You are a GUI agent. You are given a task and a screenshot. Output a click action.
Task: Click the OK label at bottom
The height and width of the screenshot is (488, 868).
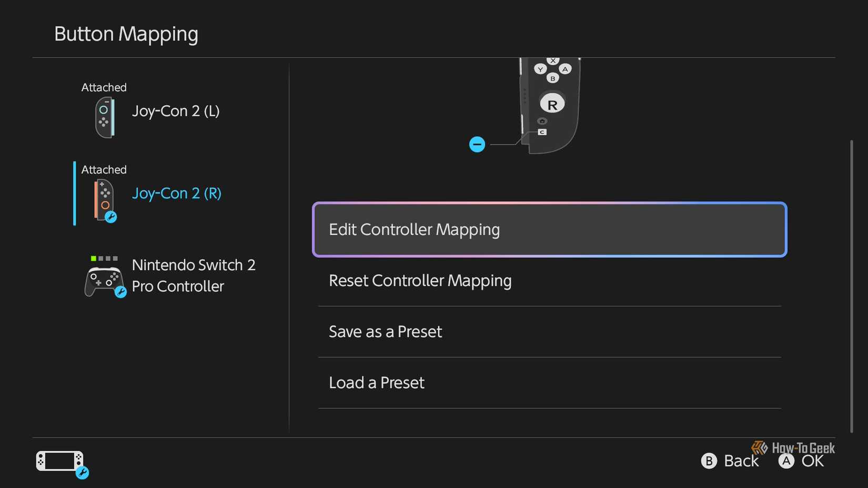pyautogui.click(x=813, y=461)
